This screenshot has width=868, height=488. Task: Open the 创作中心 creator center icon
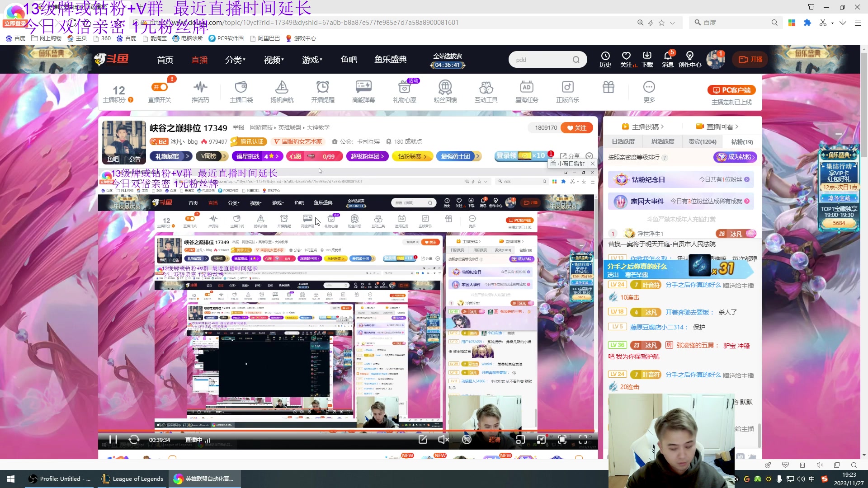(690, 59)
